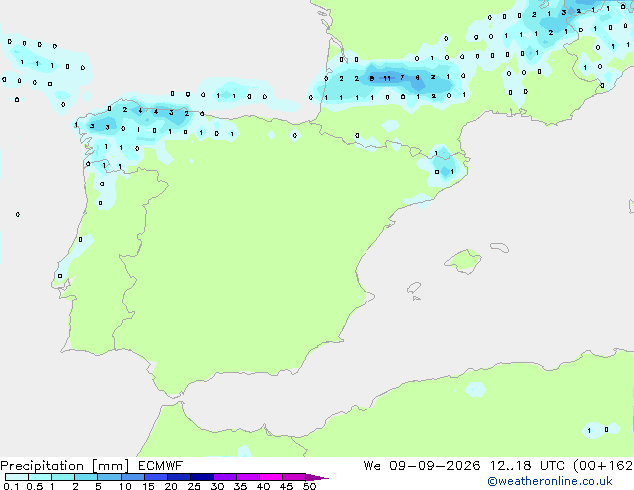Choose the 10–15 mm blue legend swatch
This screenshot has width=634, height=490.
pyautogui.click(x=132, y=477)
